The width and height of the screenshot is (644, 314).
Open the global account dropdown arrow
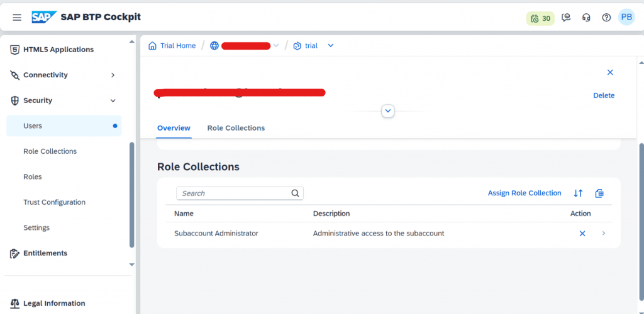point(276,45)
